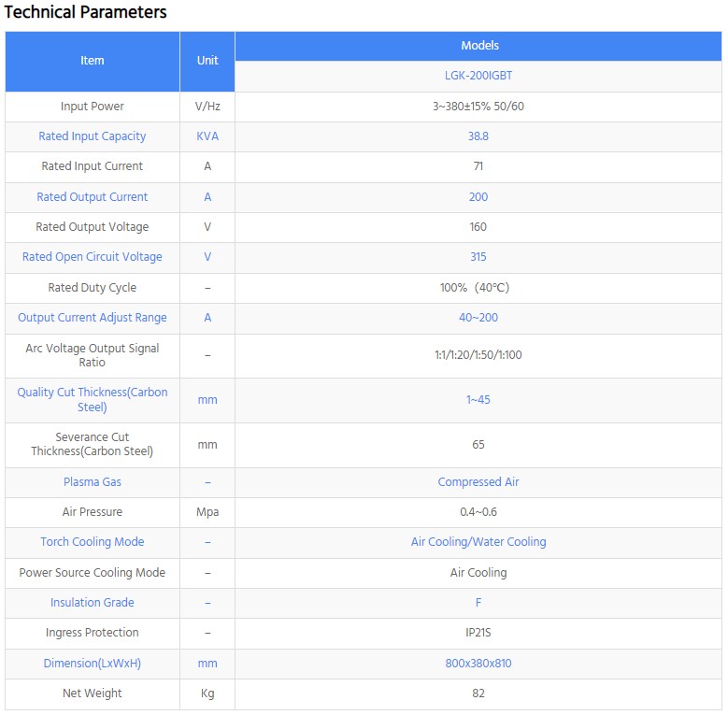Select the insulation grade value 'F'
This screenshot has width=728, height=715.
click(478, 603)
